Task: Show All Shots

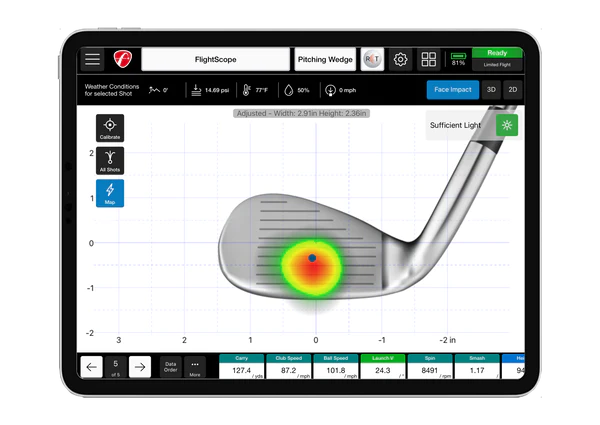Action: (110, 161)
